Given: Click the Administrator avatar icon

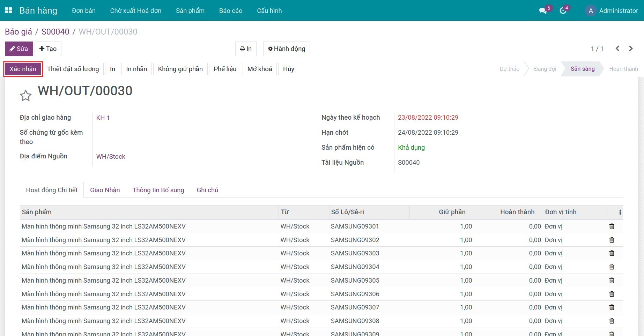Looking at the screenshot, I should pyautogui.click(x=591, y=11).
